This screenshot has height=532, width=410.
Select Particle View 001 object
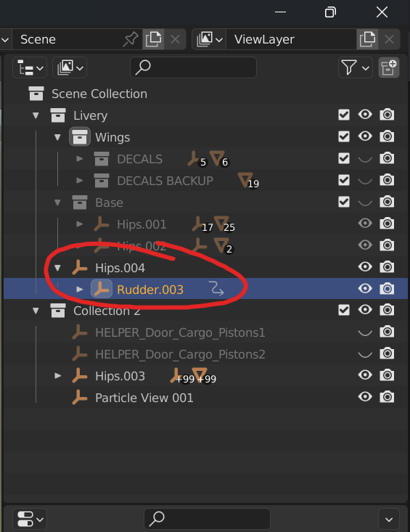click(144, 398)
